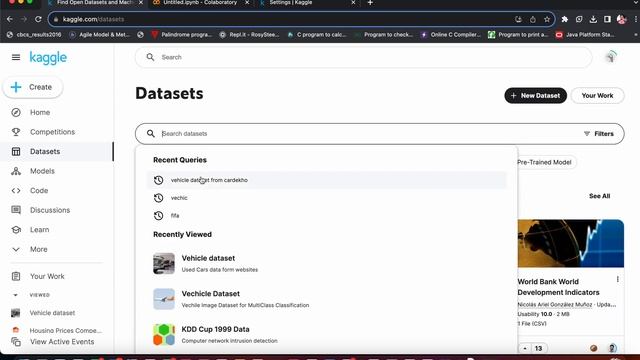Image resolution: width=640 pixels, height=360 pixels.
Task: Open Discussions in sidebar
Action: point(50,210)
